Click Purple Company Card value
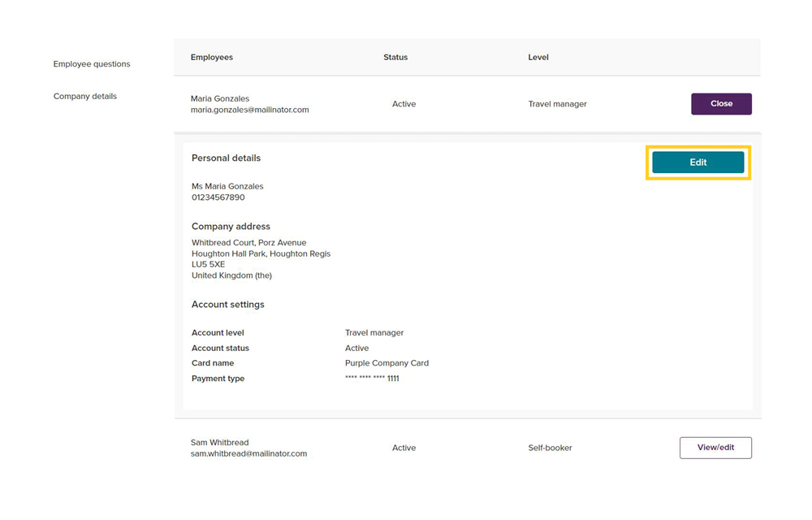This screenshot has width=812, height=520. [387, 363]
